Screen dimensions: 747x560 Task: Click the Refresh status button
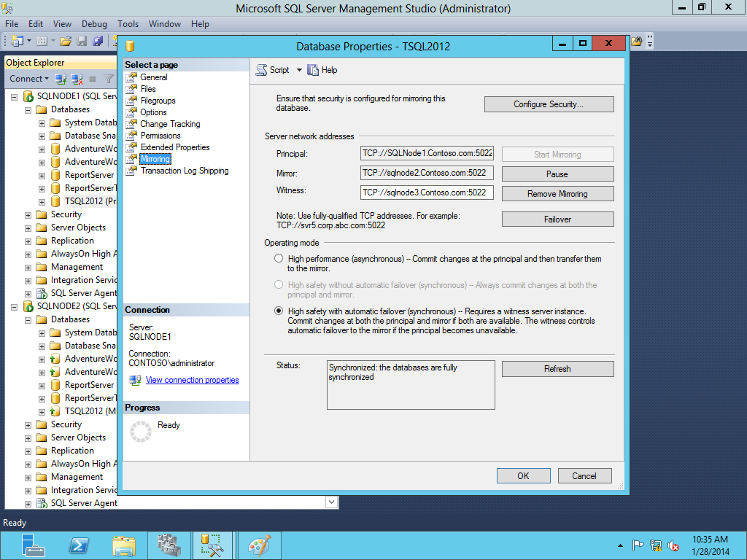[x=557, y=369]
